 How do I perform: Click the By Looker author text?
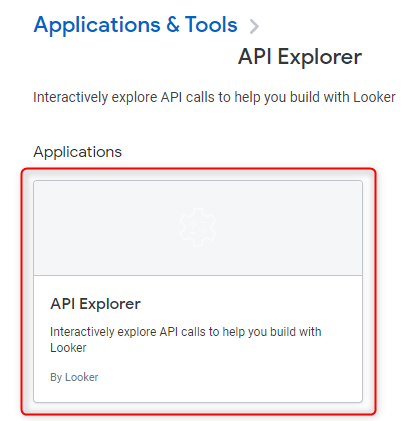[x=74, y=377]
